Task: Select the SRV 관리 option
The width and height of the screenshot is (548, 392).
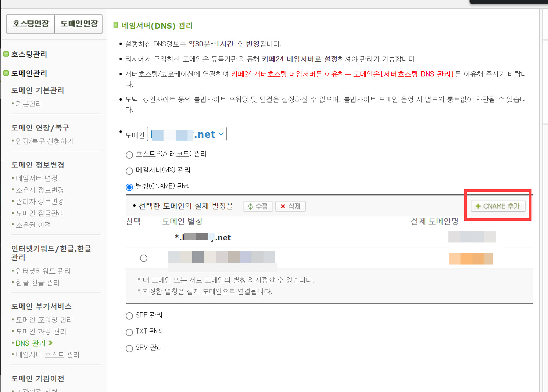Action: click(x=129, y=348)
